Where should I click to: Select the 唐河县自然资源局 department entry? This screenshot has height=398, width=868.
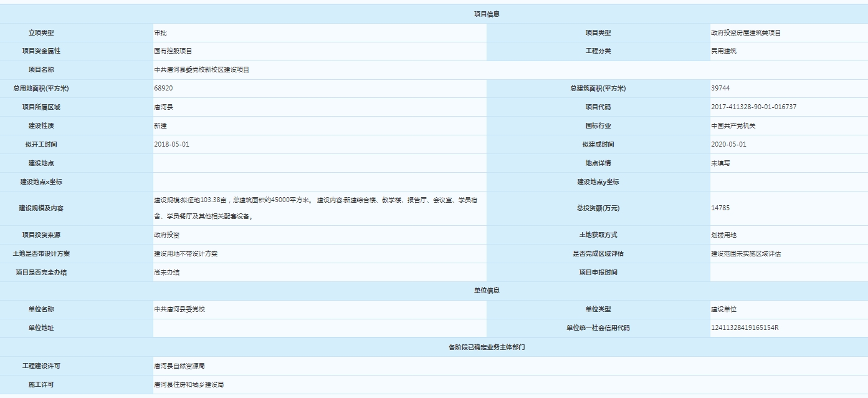click(179, 366)
